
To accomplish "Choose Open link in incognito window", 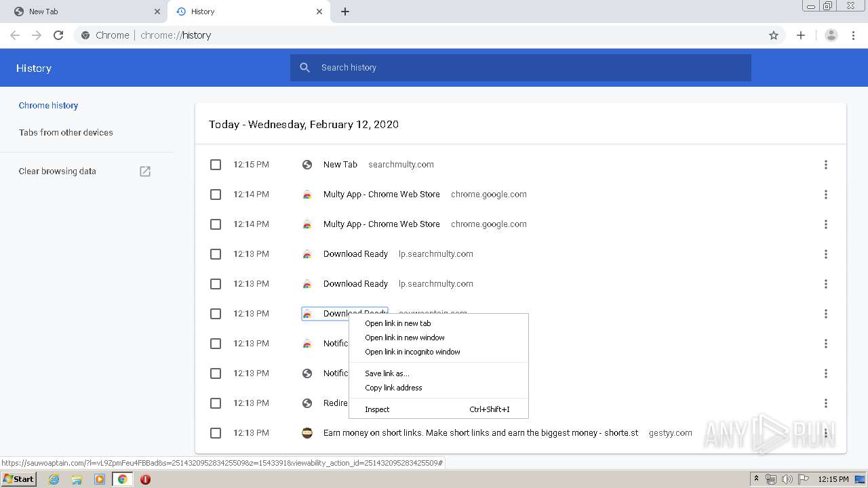I will pos(438,352).
